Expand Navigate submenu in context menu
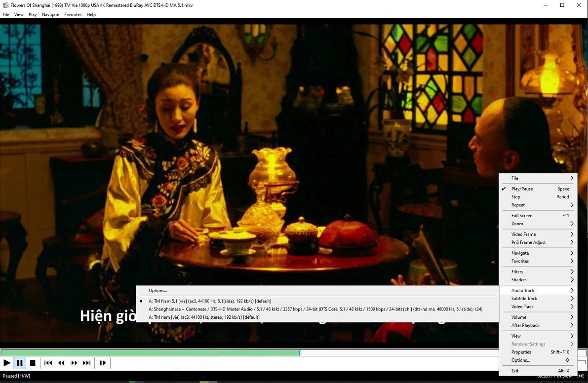Image resolution: width=588 pixels, height=383 pixels. [538, 253]
